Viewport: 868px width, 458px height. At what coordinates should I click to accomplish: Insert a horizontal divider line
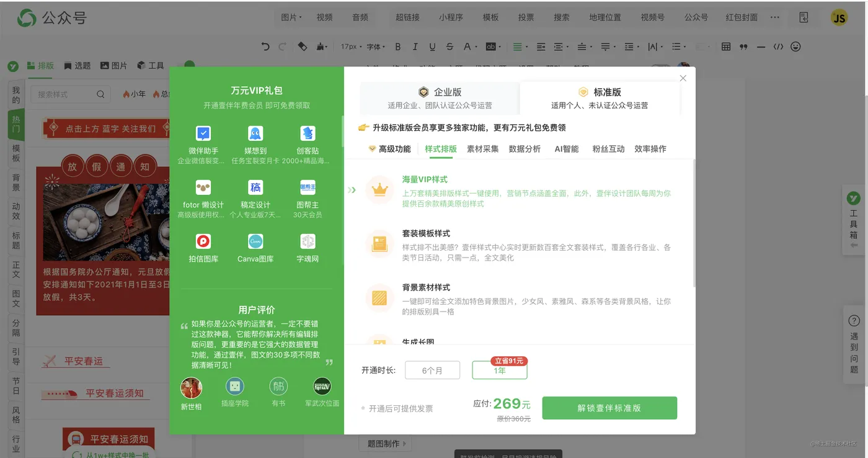(761, 47)
